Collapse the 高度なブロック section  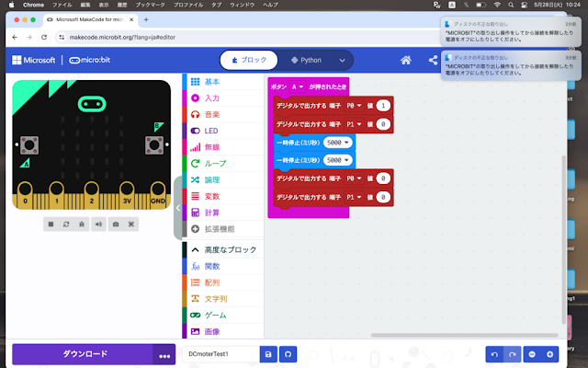pos(224,249)
